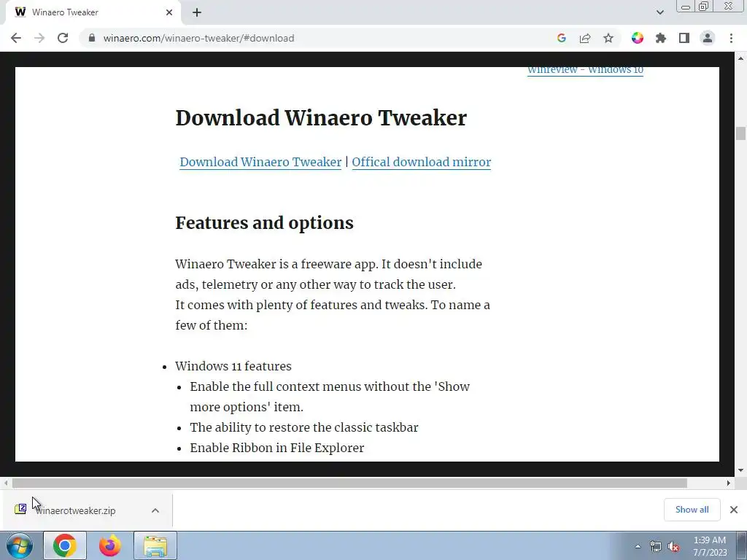Open a new tab with plus
This screenshot has height=560, width=747.
(197, 12)
